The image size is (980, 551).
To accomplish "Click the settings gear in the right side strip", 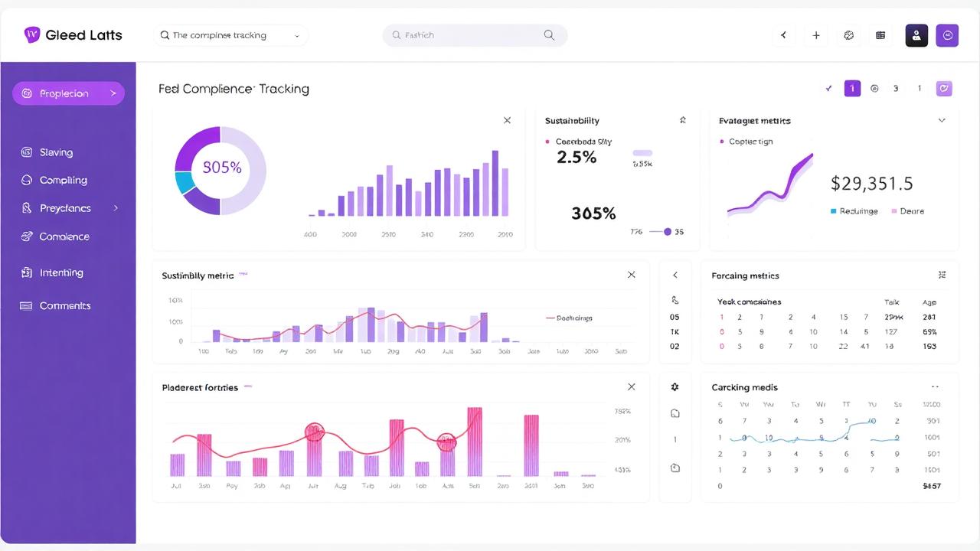I will [675, 386].
